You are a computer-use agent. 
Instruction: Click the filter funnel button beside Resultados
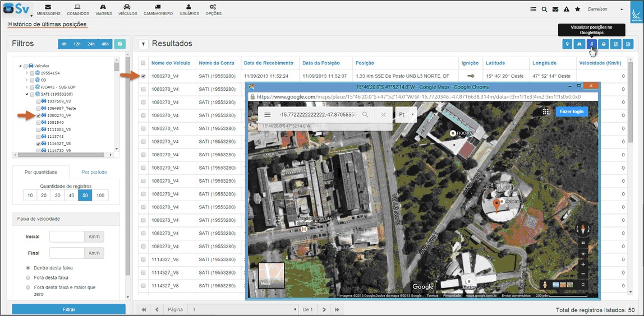[x=143, y=44]
